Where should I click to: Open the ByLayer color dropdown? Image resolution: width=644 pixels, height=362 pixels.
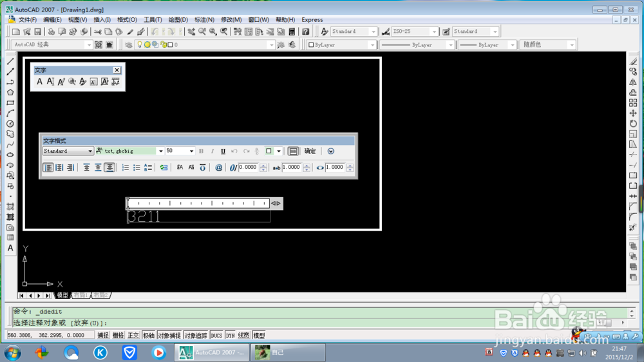pyautogui.click(x=372, y=45)
